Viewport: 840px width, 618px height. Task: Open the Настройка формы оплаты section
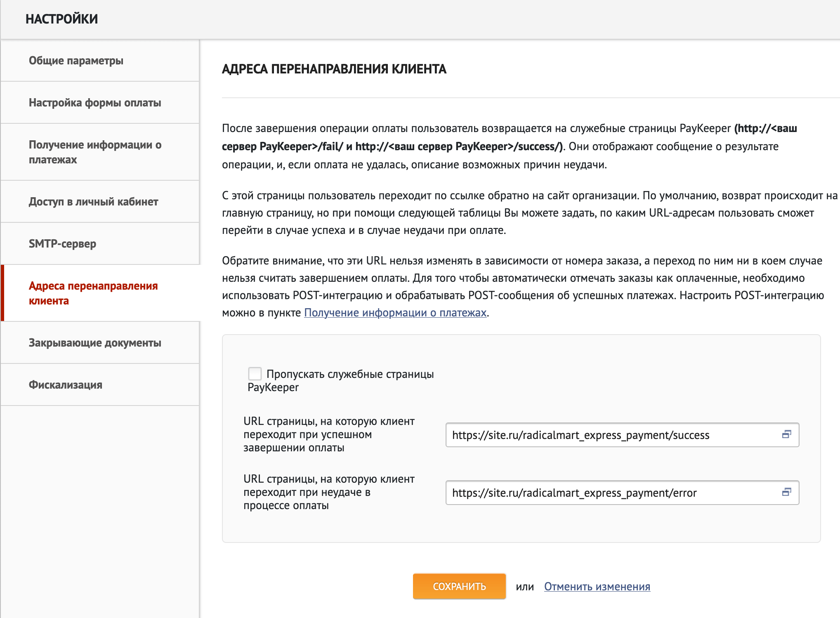(x=95, y=103)
